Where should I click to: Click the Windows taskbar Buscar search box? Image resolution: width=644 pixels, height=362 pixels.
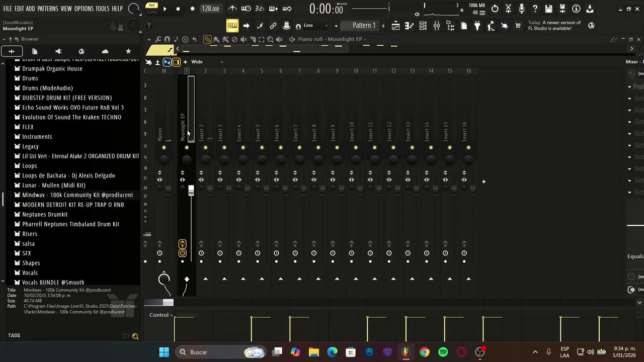pyautogui.click(x=219, y=352)
